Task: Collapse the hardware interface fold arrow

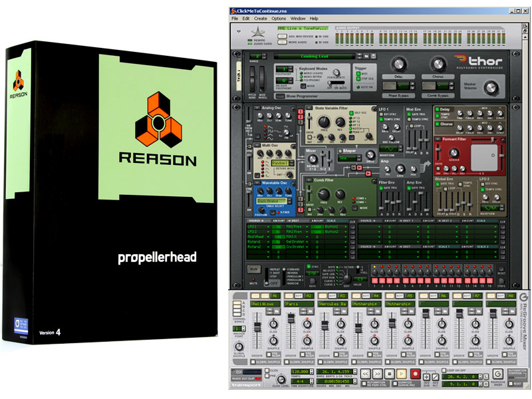Action: click(x=237, y=31)
